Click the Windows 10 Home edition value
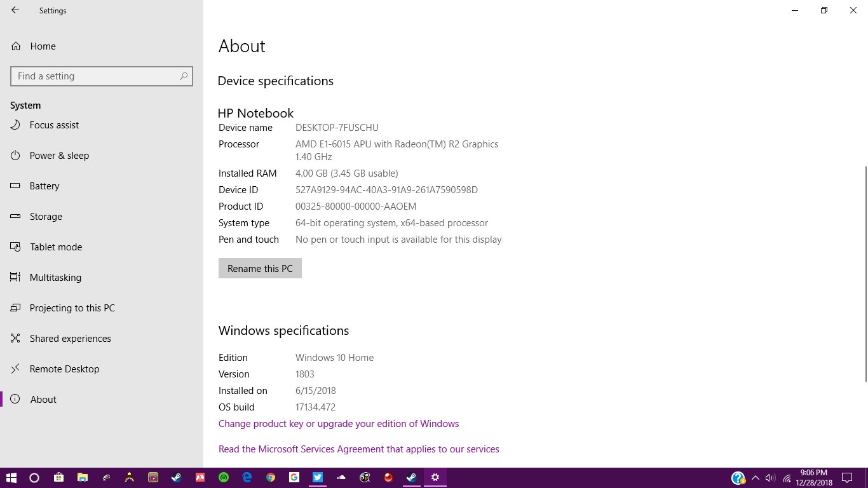Image resolution: width=868 pixels, height=488 pixels. pos(334,358)
